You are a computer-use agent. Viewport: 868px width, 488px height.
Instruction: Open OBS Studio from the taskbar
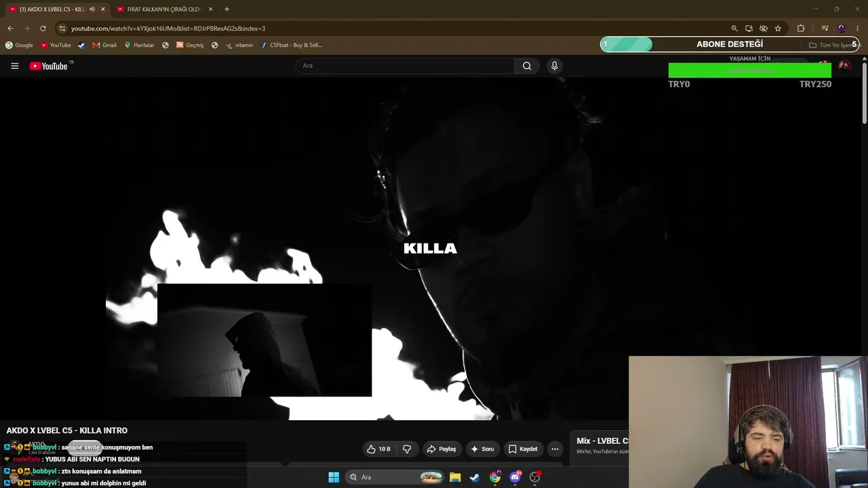535,477
